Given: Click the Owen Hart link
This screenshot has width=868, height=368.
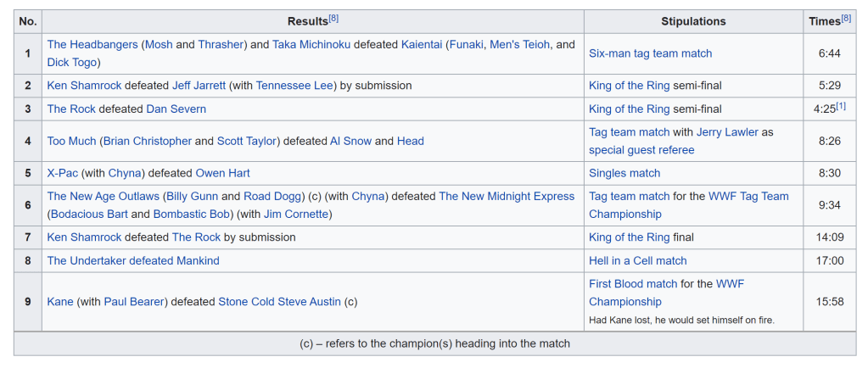Looking at the screenshot, I should point(222,173).
